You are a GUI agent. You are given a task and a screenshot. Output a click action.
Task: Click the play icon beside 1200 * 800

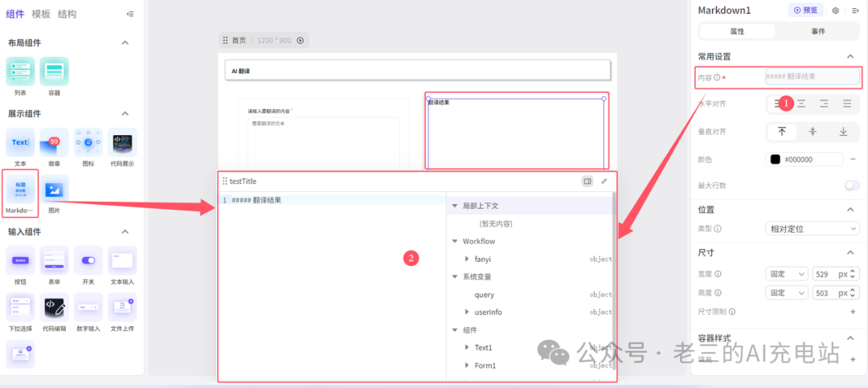point(300,40)
